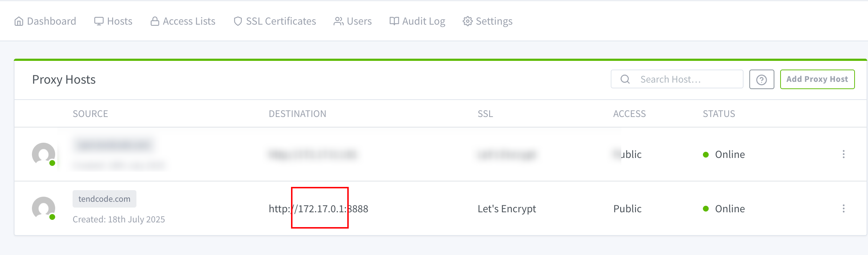Focus the Search Host input field
The image size is (868, 255).
coord(677,79)
